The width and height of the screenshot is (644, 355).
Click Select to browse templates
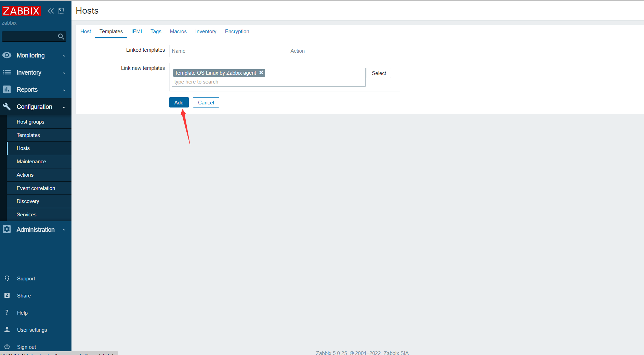click(379, 73)
